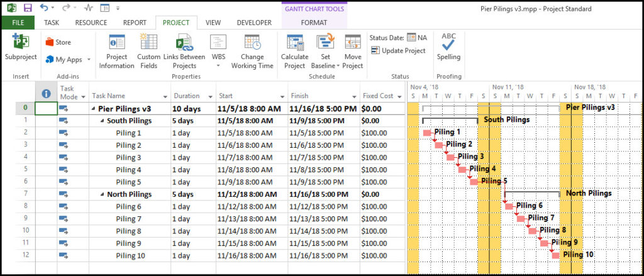Click task mode icon for Piling 5
Screen dimensions: 644x276
coord(64,182)
